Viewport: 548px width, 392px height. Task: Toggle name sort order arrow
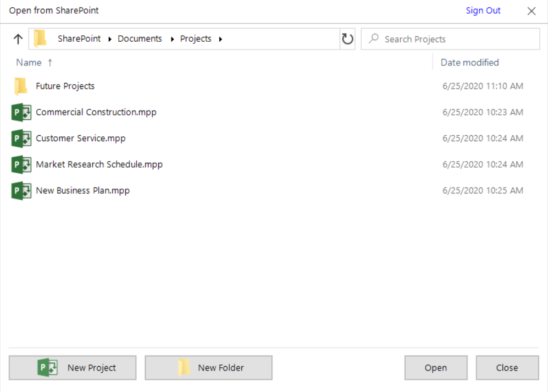pyautogui.click(x=50, y=63)
